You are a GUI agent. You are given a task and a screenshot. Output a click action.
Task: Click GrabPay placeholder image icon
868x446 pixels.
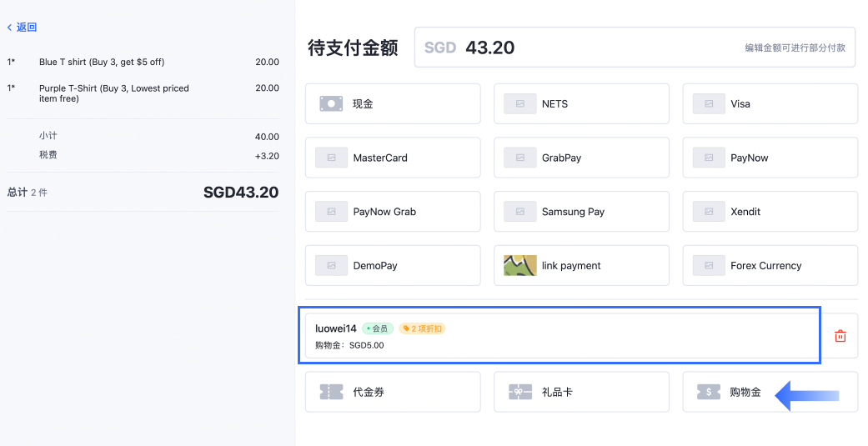(x=519, y=158)
